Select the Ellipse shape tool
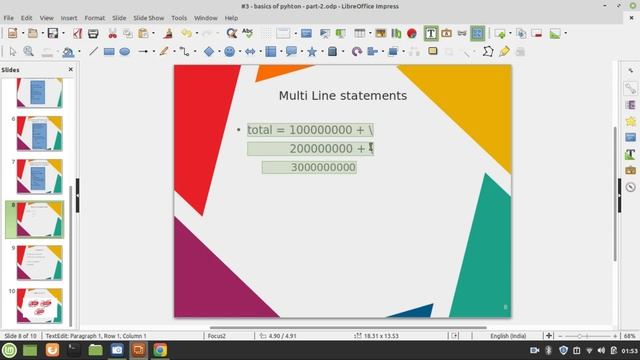The height and width of the screenshot is (360, 640). coord(124,51)
